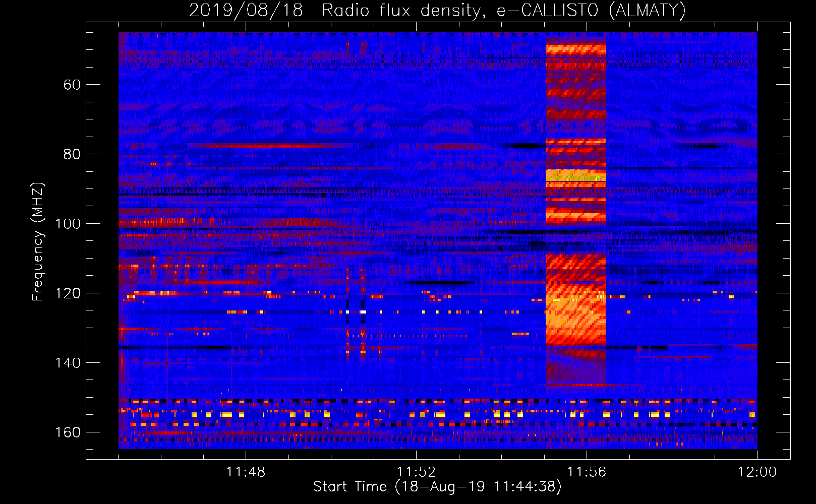Click the 'Frequency (MHZ)' axis title
816x504 pixels.
38,241
